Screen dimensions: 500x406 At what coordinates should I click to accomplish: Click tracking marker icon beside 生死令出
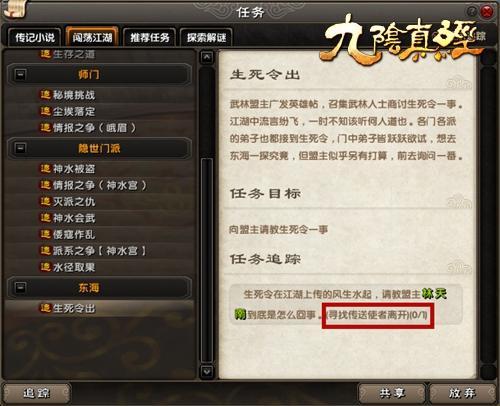tap(45, 308)
